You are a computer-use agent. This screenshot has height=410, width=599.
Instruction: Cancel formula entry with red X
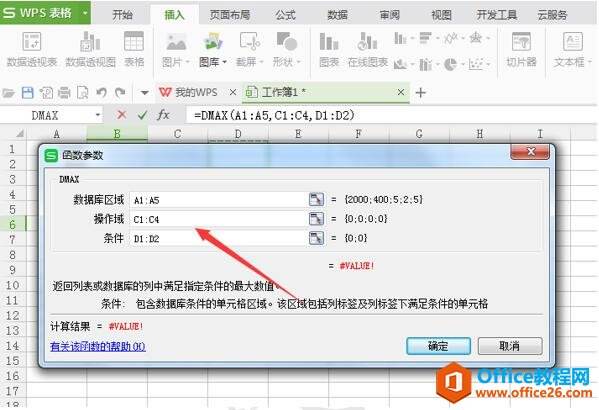(122, 115)
